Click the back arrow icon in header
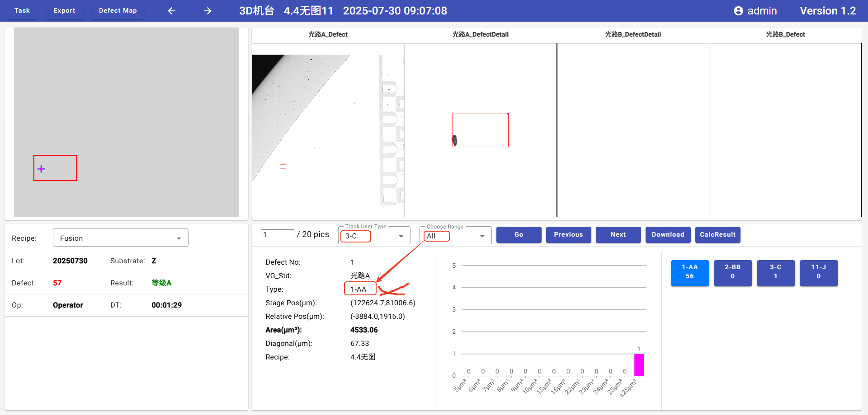Screen dimensions: 868x415 pyautogui.click(x=172, y=11)
